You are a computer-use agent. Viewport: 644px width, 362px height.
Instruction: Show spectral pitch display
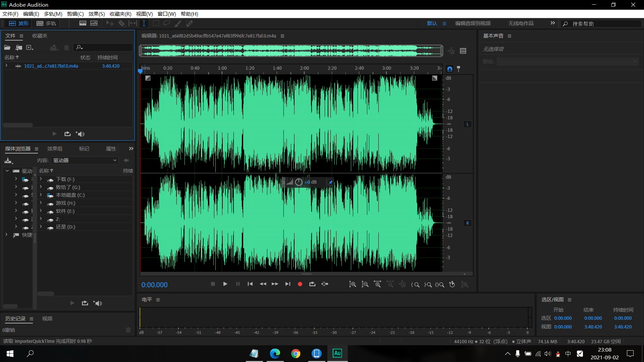[x=94, y=23]
